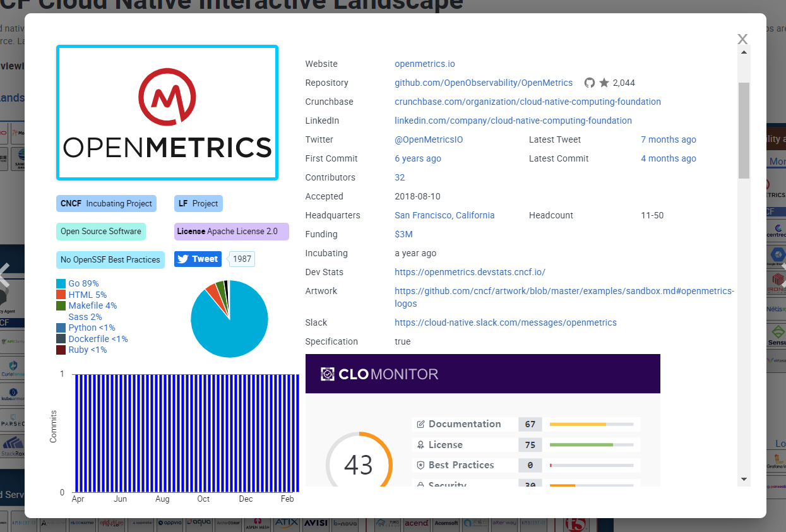
Task: Open the LinkedIn company link
Action: click(513, 121)
